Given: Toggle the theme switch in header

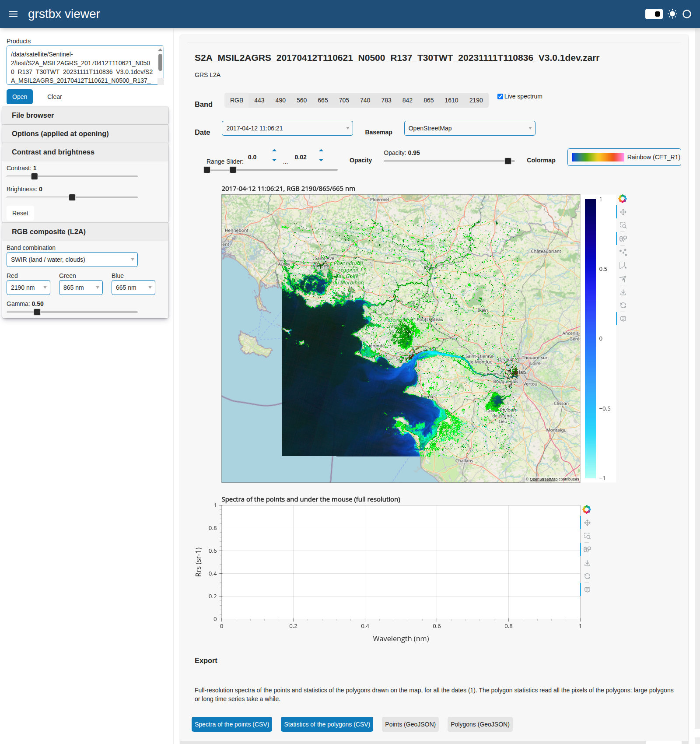Looking at the screenshot, I should click(654, 14).
